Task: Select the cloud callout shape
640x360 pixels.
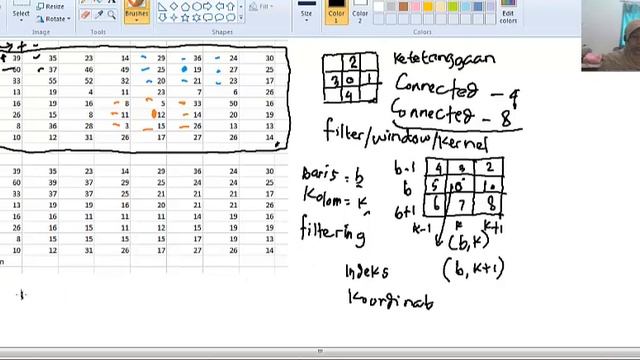Action: click(x=231, y=18)
